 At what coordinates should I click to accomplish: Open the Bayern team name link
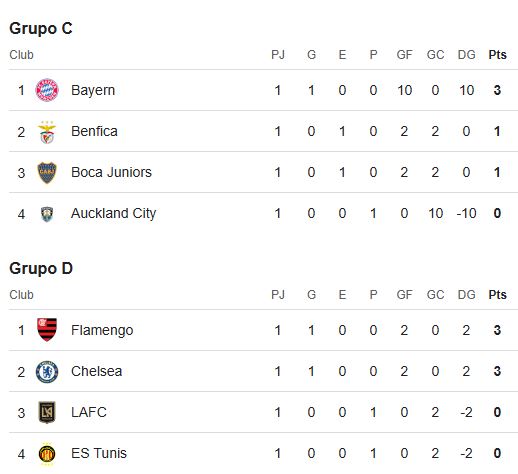pyautogui.click(x=93, y=90)
